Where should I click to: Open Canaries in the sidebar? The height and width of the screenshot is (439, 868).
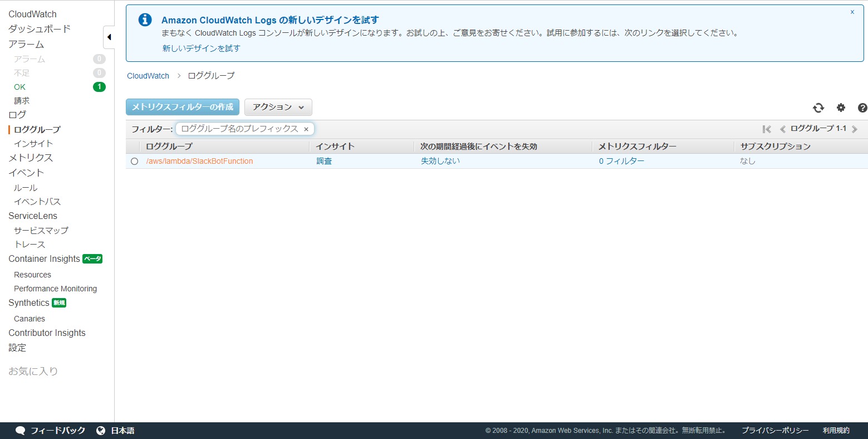[30, 319]
